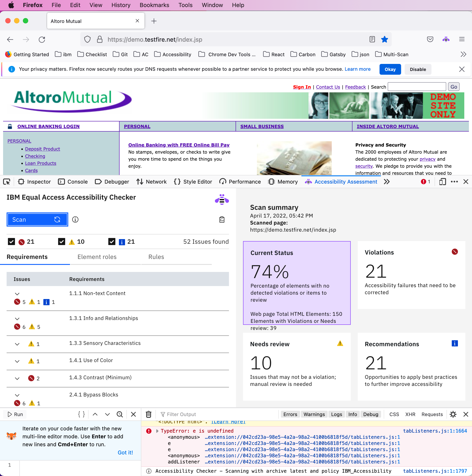
Task: Open the Inspector devtools tab
Action: (x=34, y=182)
